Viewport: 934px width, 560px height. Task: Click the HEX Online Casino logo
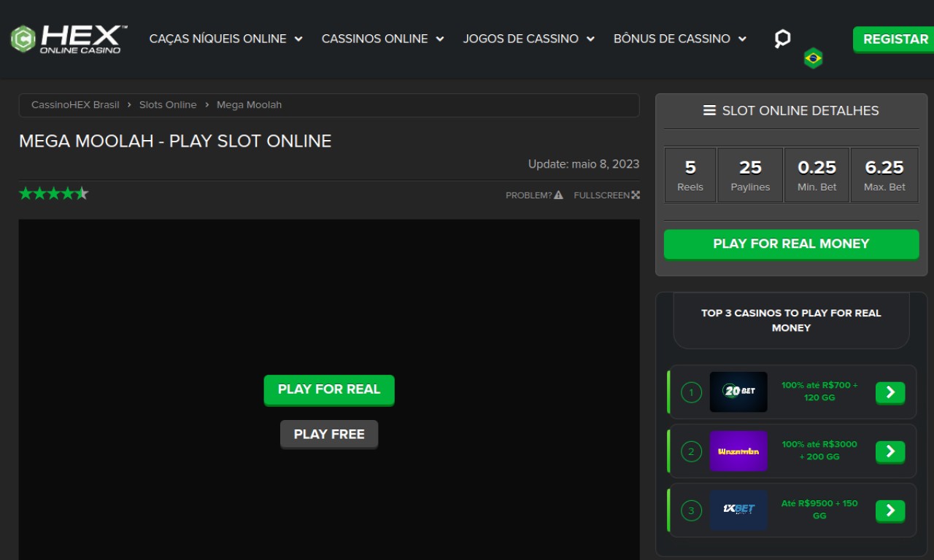point(69,39)
